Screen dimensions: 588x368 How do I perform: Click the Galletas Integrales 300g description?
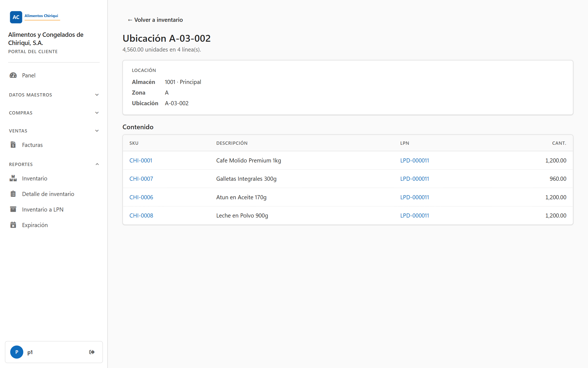click(246, 179)
